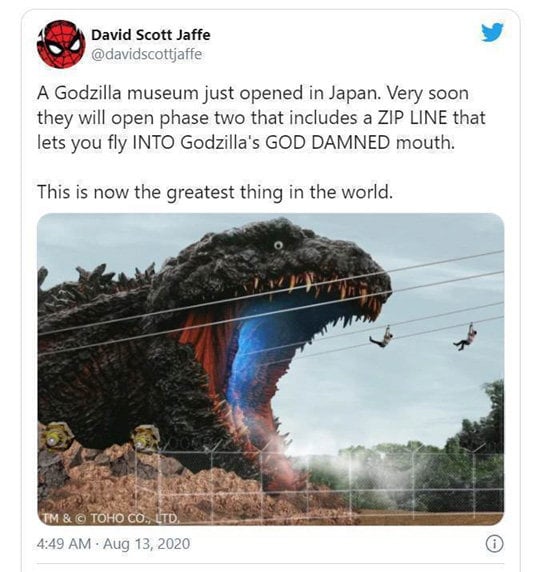Click the TM & © TOHO CO., LTD. caption
This screenshot has width=547, height=572.
point(111,518)
